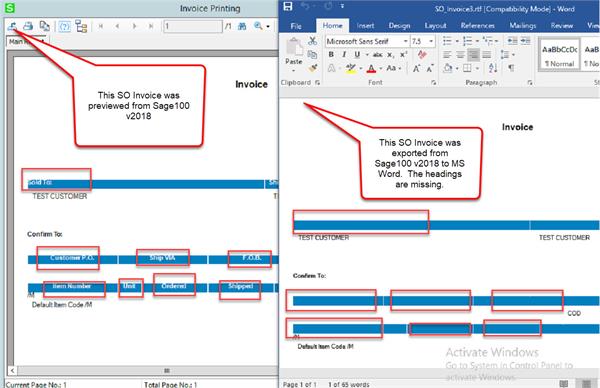Click the Paste clipboard icon in Word
This screenshot has height=388, width=600.
[x=294, y=47]
